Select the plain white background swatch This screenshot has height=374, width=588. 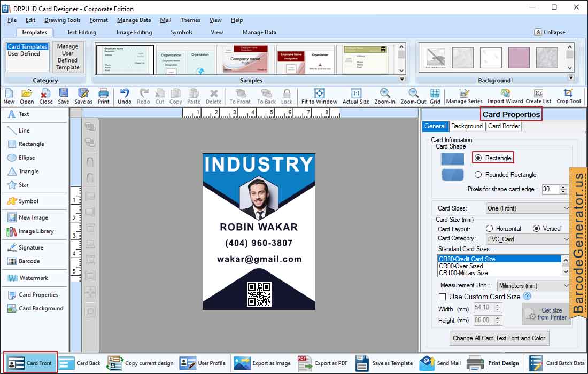491,58
